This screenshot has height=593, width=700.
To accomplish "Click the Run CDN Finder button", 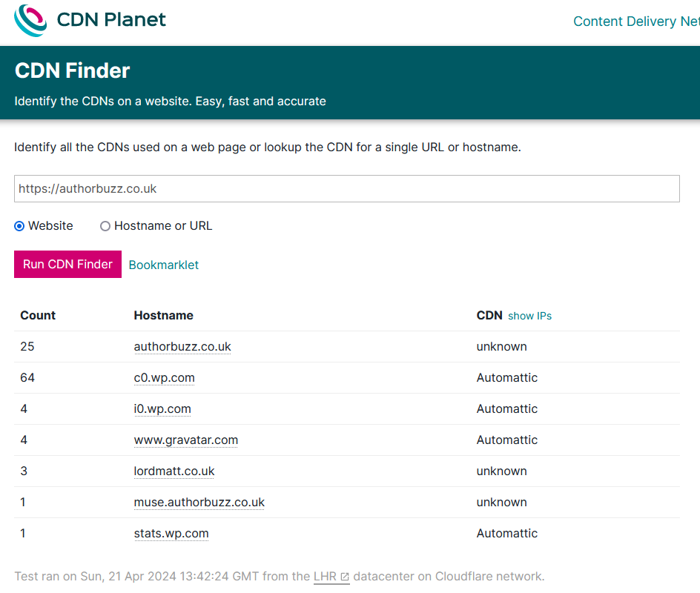I will point(68,264).
